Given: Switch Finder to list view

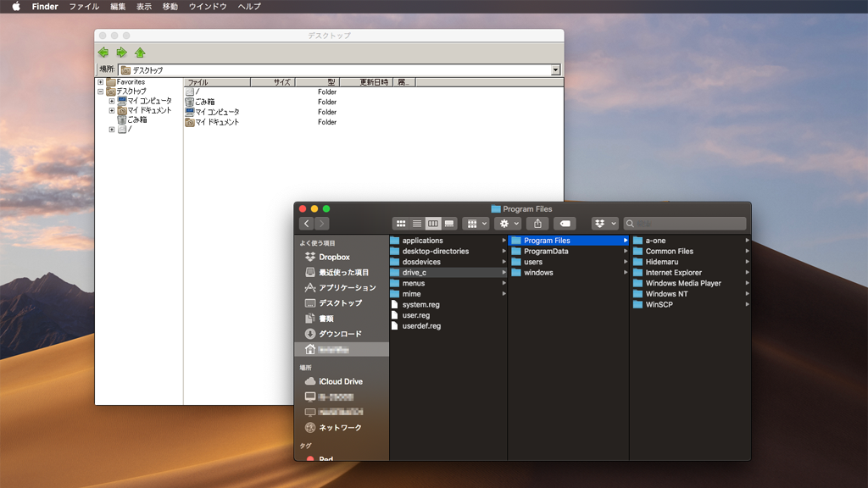Looking at the screenshot, I should click(417, 224).
